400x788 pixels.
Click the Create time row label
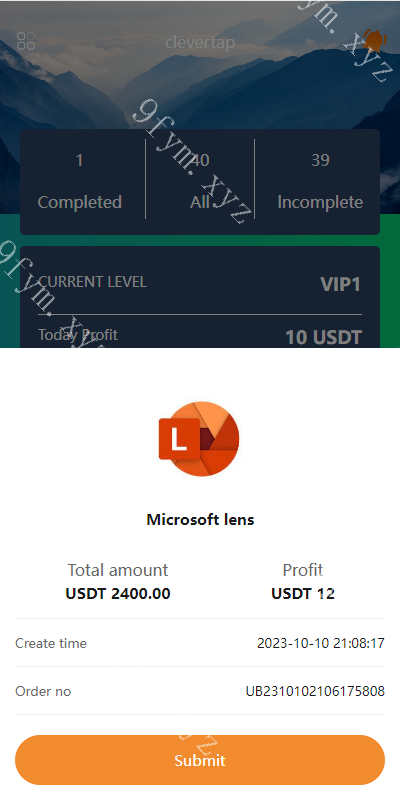[x=51, y=643]
